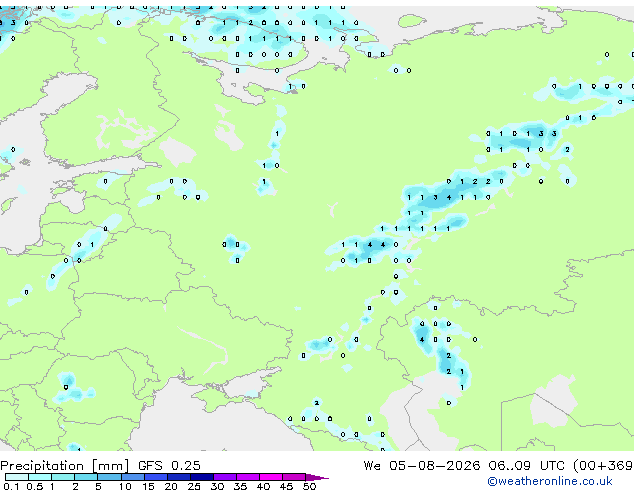The height and width of the screenshot is (490, 634).
Task: Click the GFS 0.25 model label
Action: coord(169,466)
